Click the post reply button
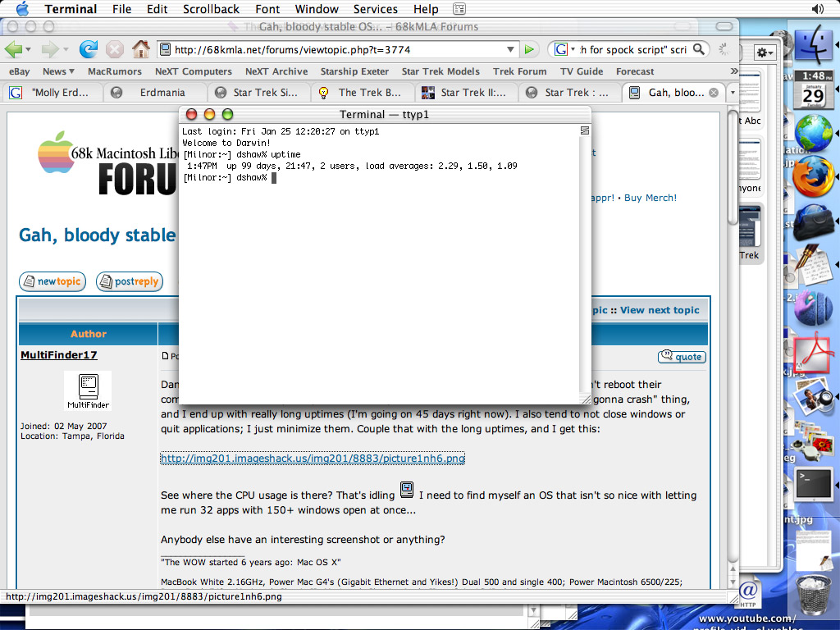This screenshot has height=630, width=840. 130,281
